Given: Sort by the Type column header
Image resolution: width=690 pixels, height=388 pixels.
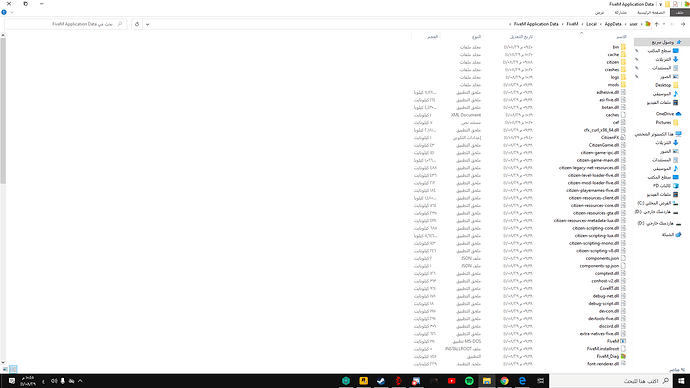Looking at the screenshot, I should tap(477, 37).
